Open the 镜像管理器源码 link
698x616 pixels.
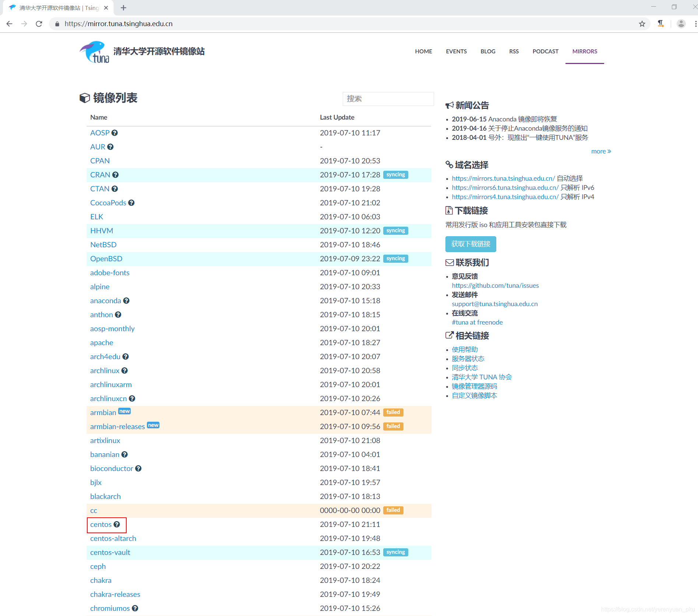tap(474, 386)
